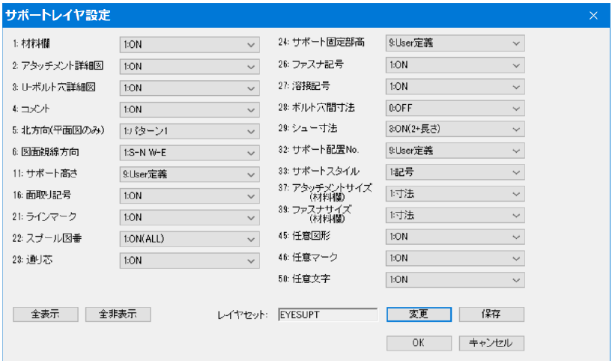The height and width of the screenshot is (364, 612).
Task: Open the 北方向(平面図のみ) pattern dropdown
Action: [190, 131]
